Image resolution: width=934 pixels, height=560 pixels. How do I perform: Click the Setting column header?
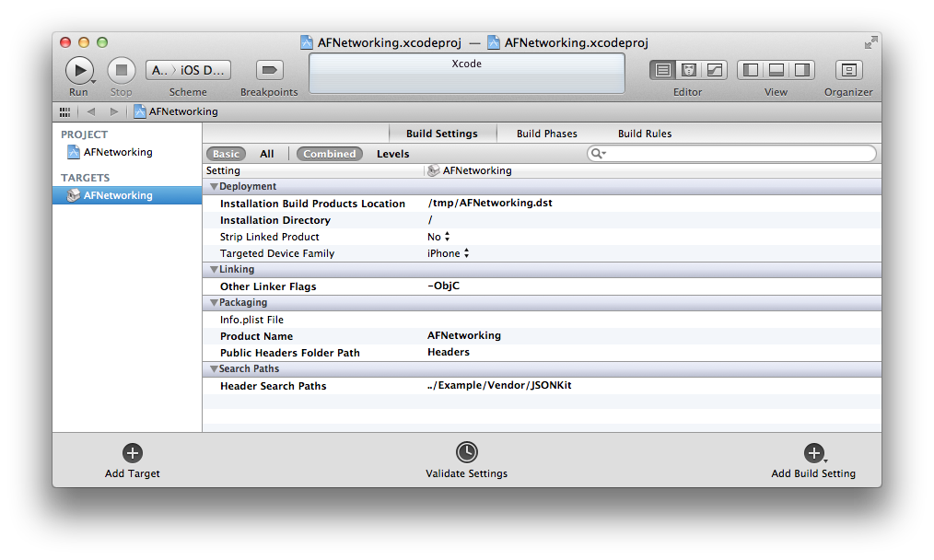(224, 170)
